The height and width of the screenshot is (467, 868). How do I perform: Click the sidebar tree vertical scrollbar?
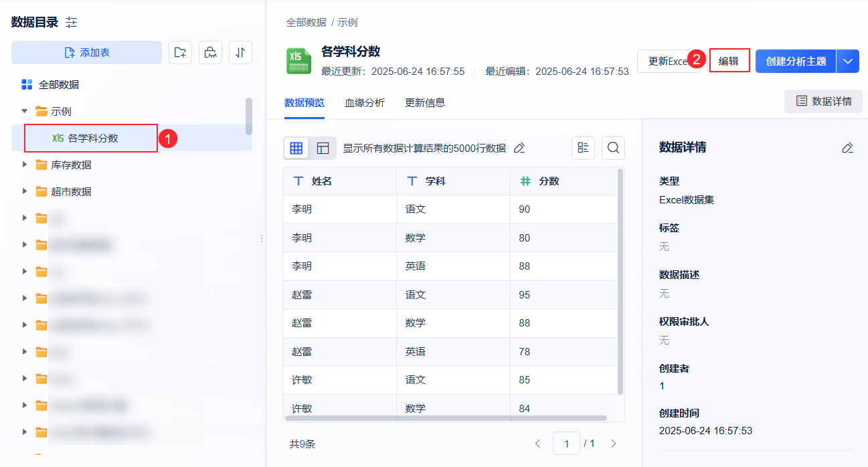click(x=249, y=116)
